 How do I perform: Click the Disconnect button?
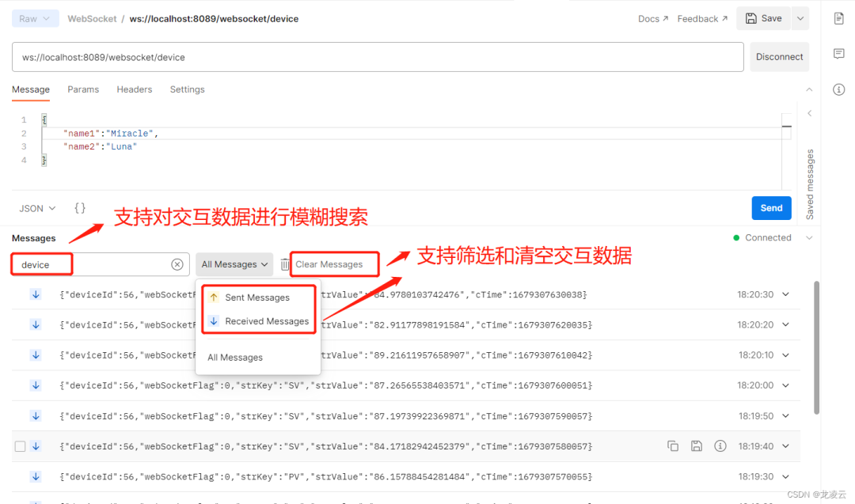pos(779,57)
